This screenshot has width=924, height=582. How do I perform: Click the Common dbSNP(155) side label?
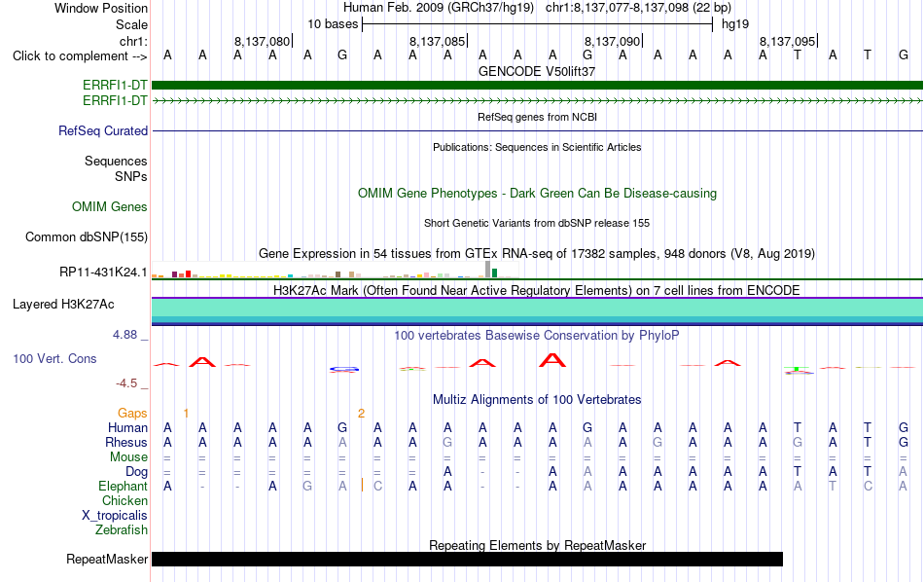click(86, 237)
